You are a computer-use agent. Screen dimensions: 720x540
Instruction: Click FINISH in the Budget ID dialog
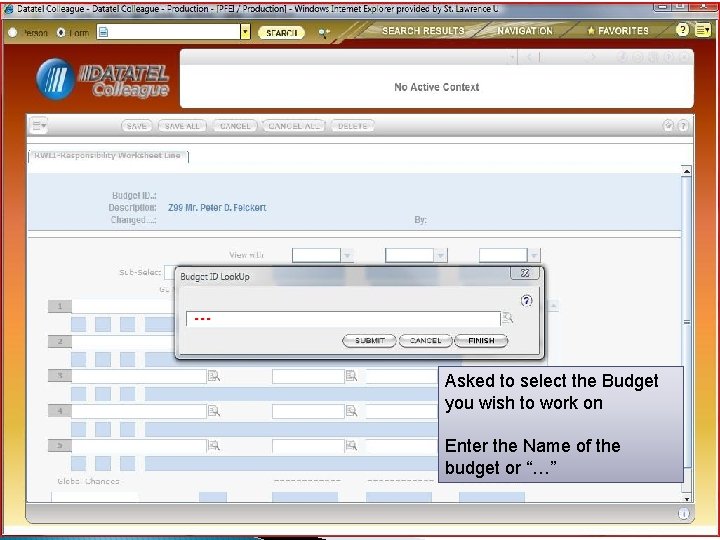tap(481, 341)
